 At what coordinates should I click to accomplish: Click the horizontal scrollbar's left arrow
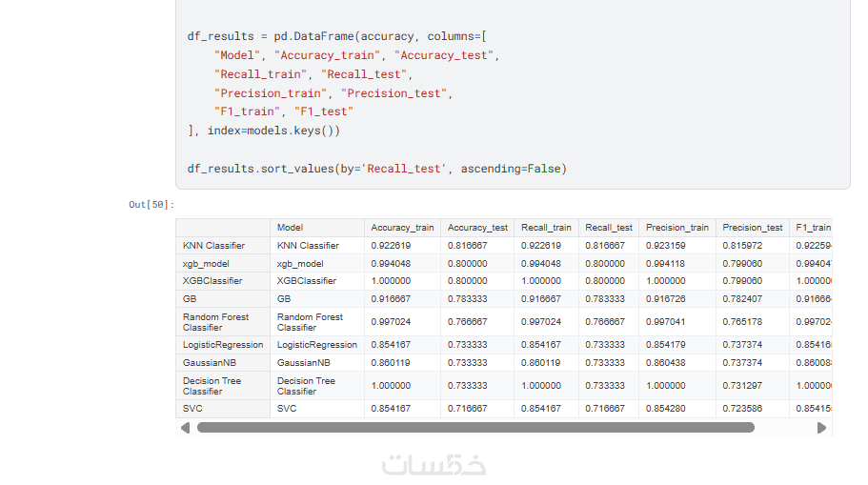pos(186,428)
